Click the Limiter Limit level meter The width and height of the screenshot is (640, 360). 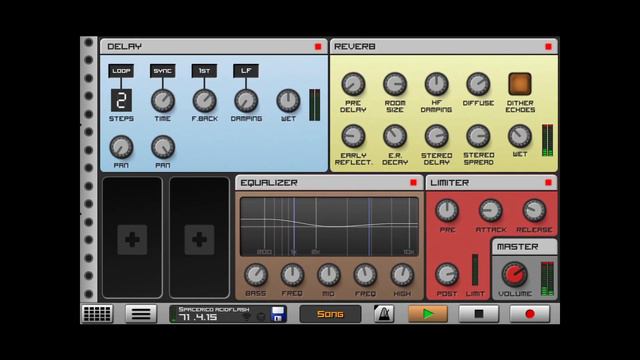tap(475, 270)
